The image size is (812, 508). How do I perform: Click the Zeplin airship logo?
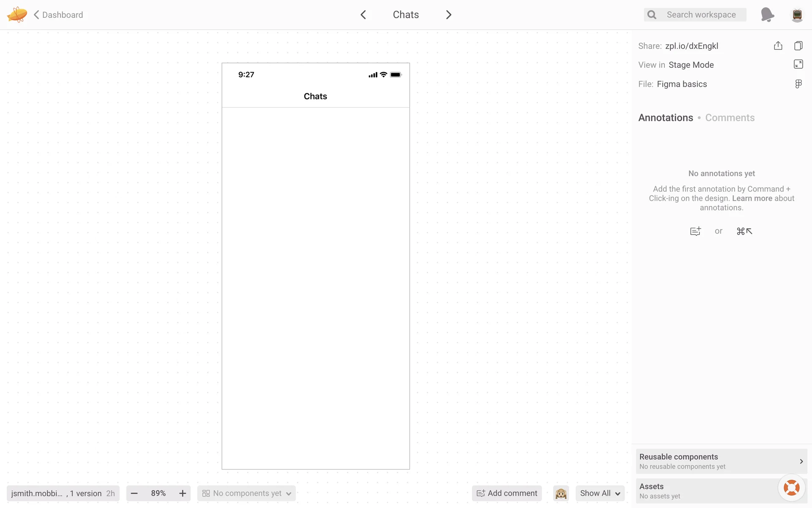(17, 15)
